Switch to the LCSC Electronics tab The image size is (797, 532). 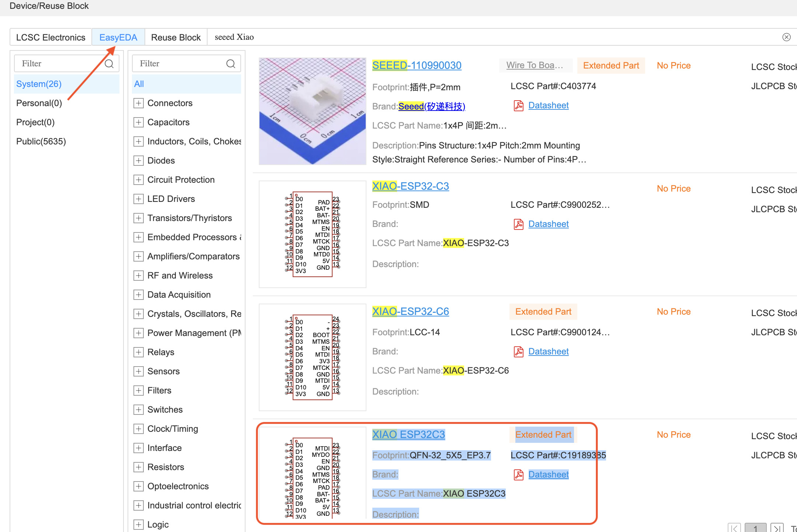pos(51,38)
